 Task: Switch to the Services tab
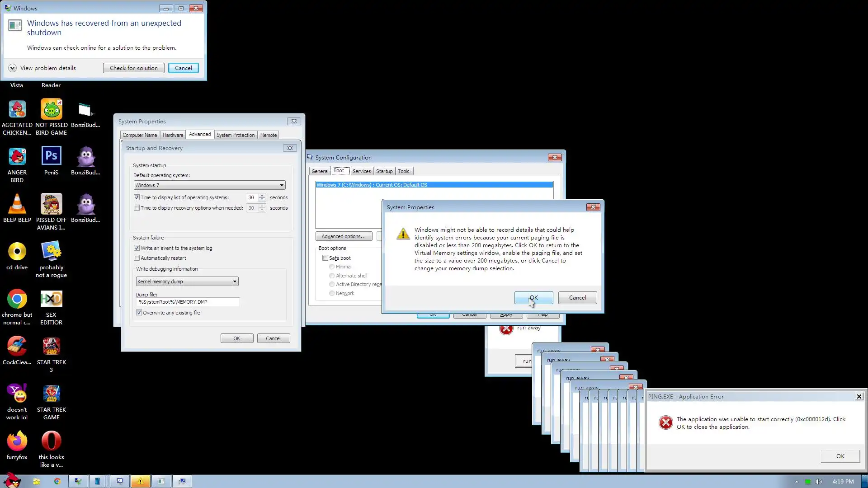coord(361,171)
